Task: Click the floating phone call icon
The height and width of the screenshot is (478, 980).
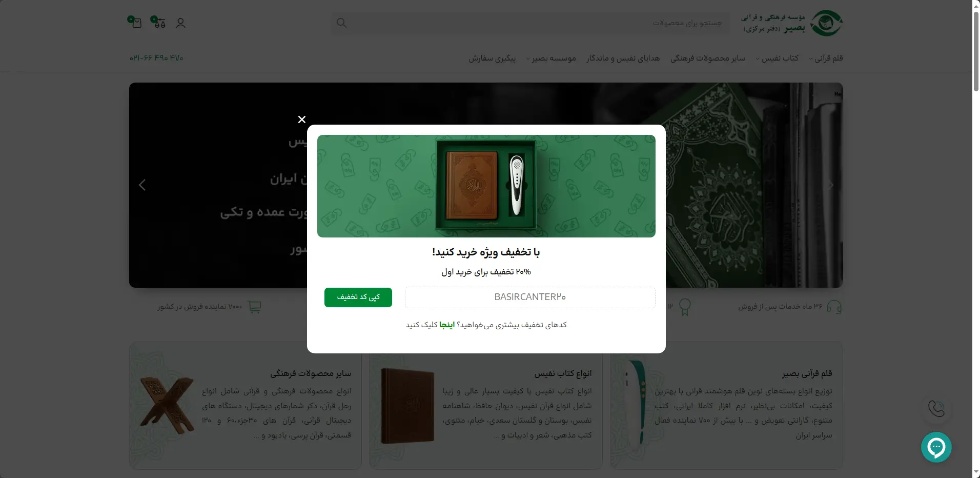Action: [x=936, y=409]
